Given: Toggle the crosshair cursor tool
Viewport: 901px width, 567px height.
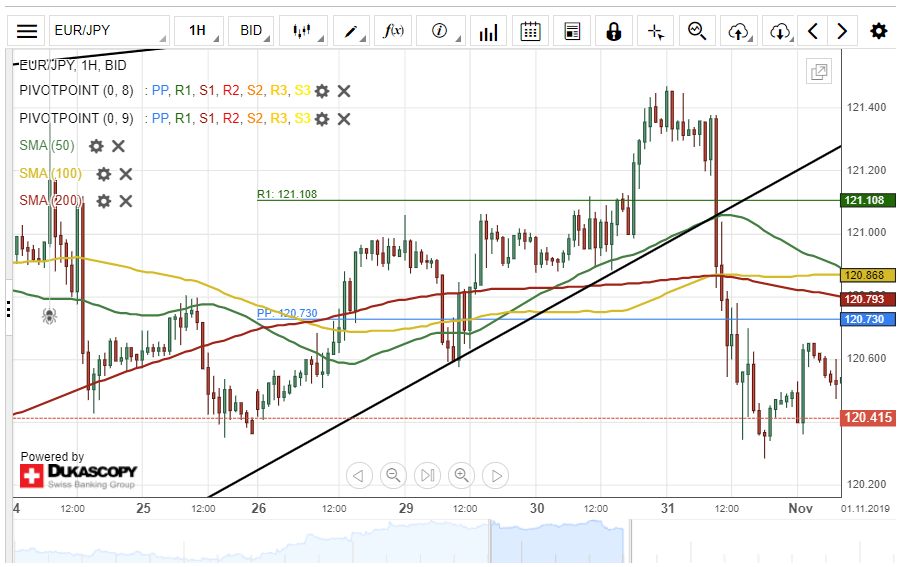Looking at the screenshot, I should (x=656, y=31).
